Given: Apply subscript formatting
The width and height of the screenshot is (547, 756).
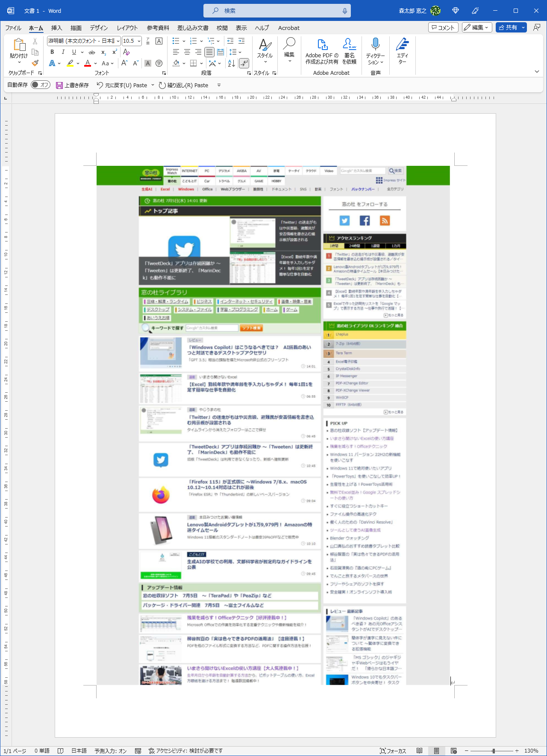Looking at the screenshot, I should 103,52.
